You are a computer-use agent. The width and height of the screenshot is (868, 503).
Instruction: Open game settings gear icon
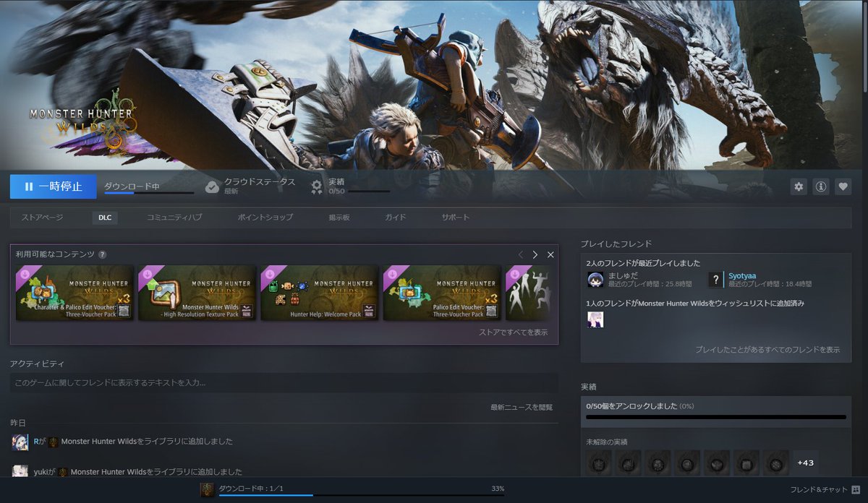point(799,186)
